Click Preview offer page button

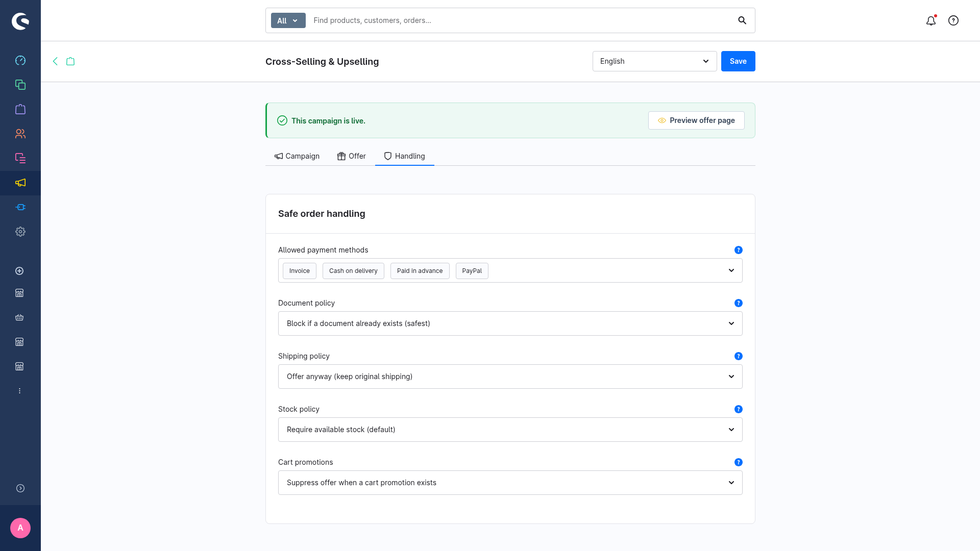coord(696,120)
